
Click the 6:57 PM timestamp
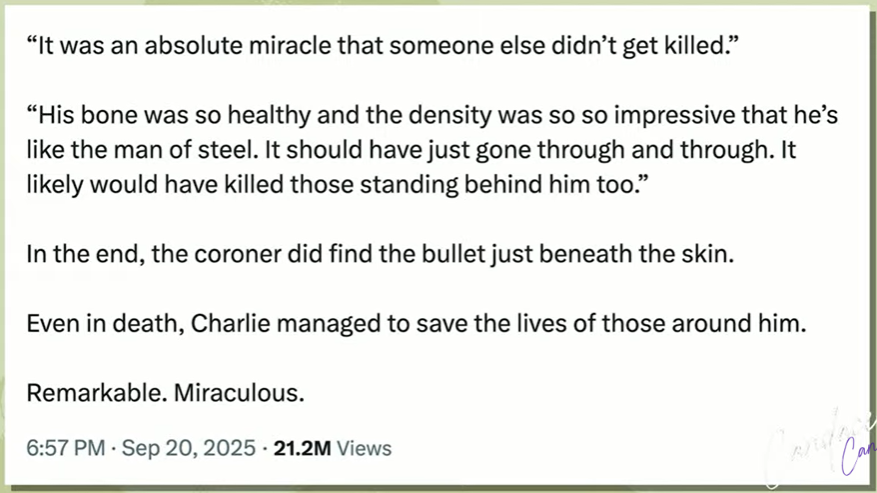pos(66,448)
